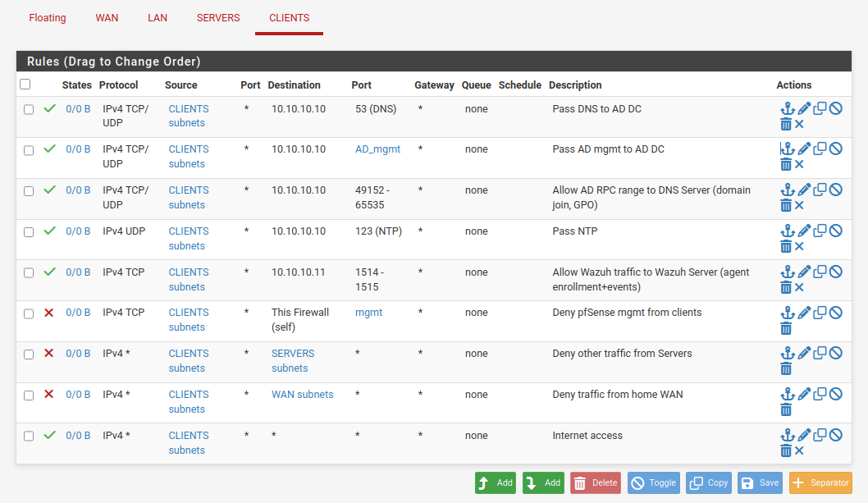
Task: Copy Deny traffic from home WAN rule
Action: point(820,395)
